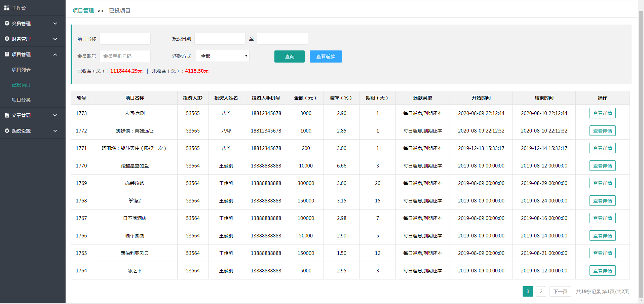Image resolution: width=644 pixels, height=304 pixels.
Task: Click the 文章管理 document icon
Action: coord(7,115)
